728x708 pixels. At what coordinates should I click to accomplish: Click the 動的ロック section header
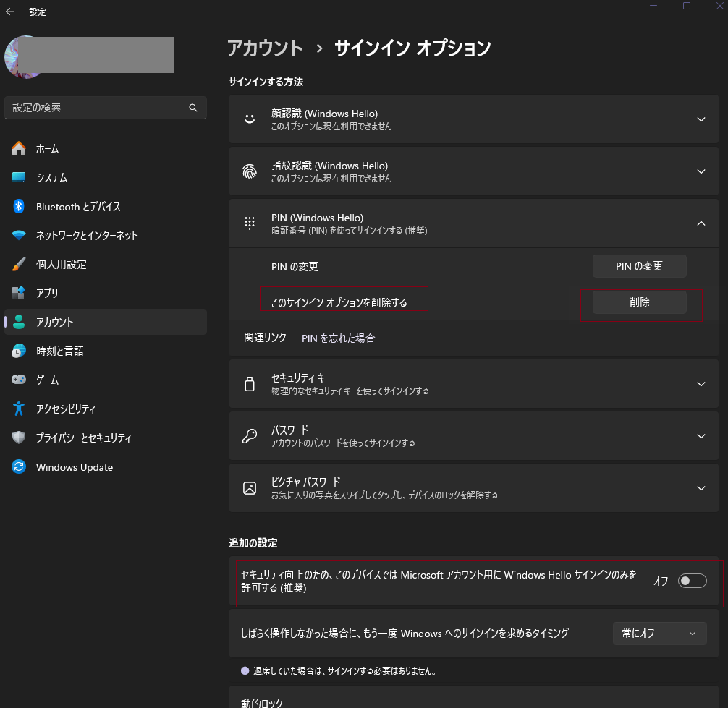262,703
